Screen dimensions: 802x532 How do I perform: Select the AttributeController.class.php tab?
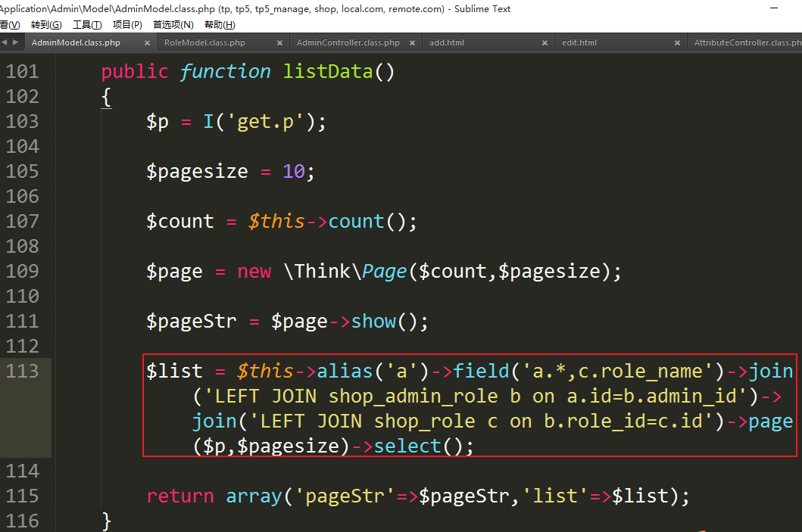pos(746,43)
